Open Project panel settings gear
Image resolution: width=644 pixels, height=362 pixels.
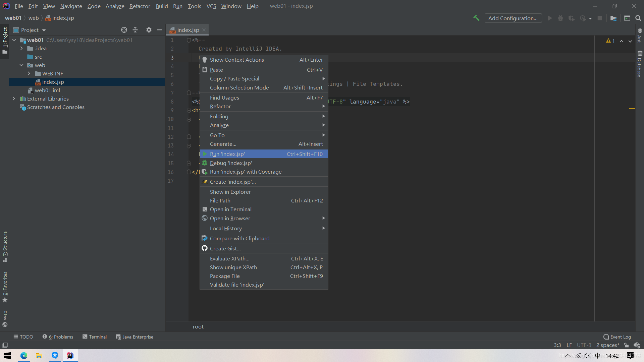click(x=149, y=30)
